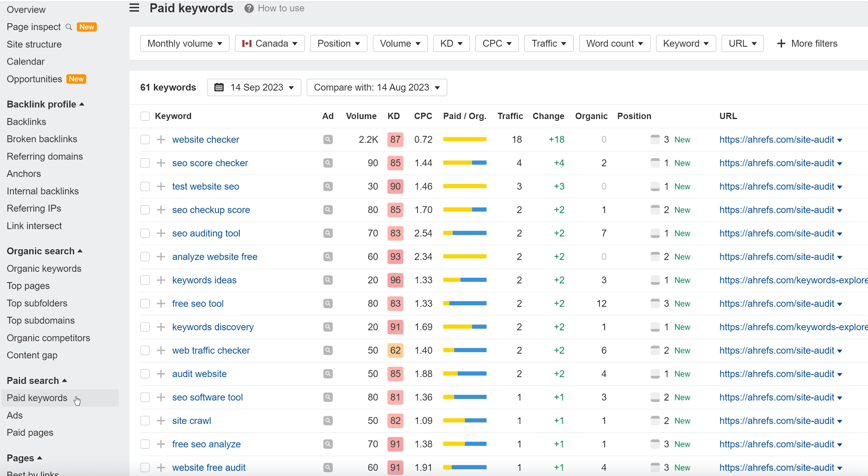This screenshot has width=868, height=476.
Task: Check the checkbox for the website checker row
Action: pos(145,139)
